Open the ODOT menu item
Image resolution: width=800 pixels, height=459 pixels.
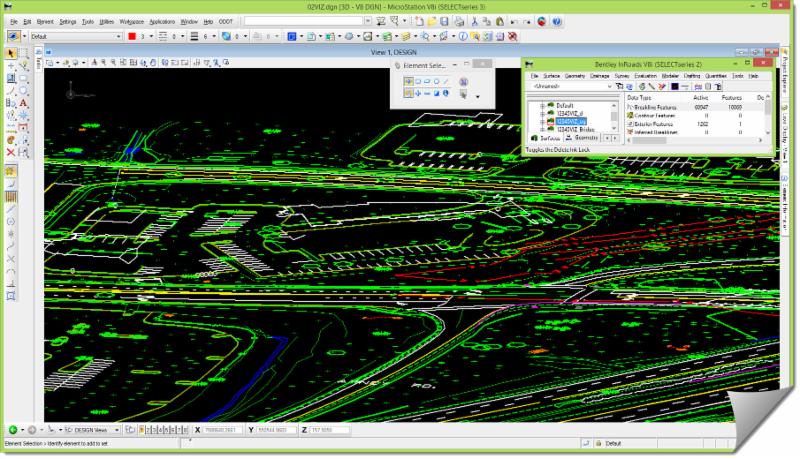click(x=226, y=22)
